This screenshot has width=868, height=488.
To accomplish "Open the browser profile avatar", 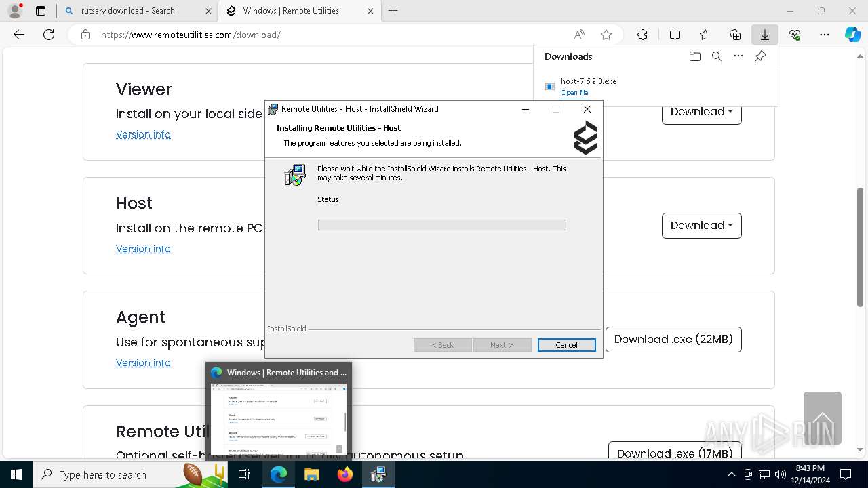I will click(x=15, y=11).
